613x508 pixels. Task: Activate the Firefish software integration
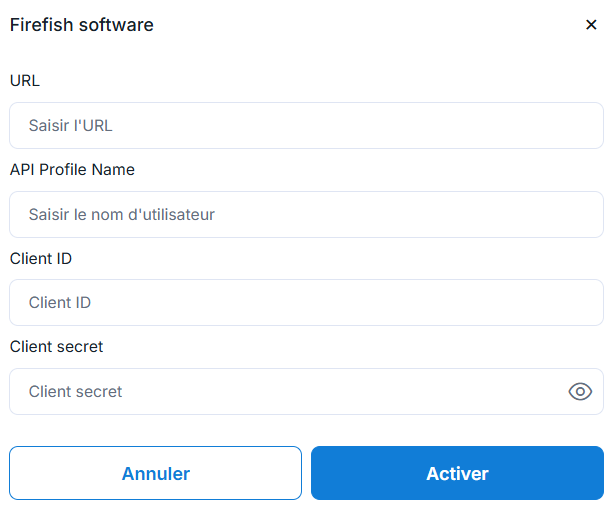coord(457,473)
